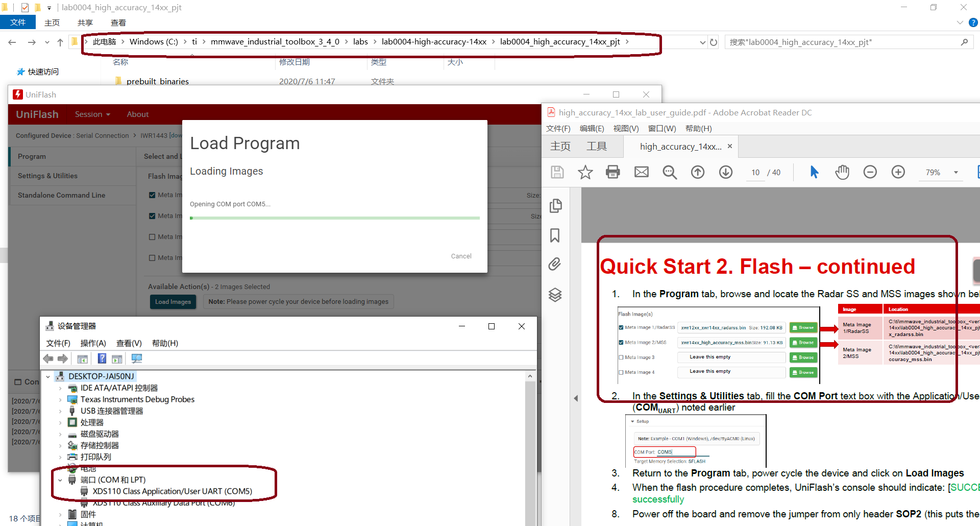Activate the Acrobat hand pan tool
The width and height of the screenshot is (980, 526).
842,172
